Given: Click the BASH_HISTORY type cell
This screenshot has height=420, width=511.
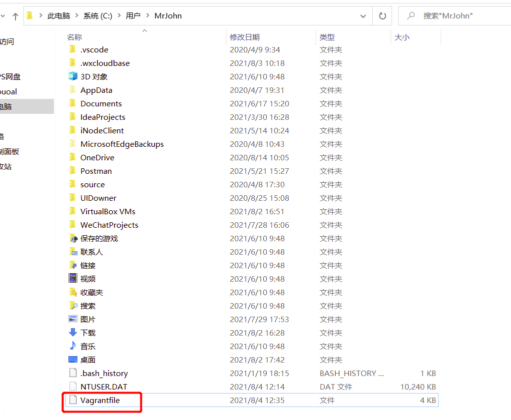Looking at the screenshot, I should [352, 374].
